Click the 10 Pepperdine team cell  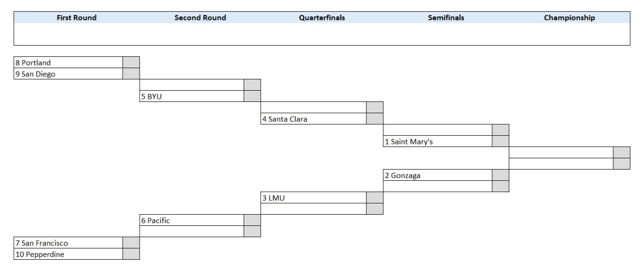pyautogui.click(x=68, y=254)
